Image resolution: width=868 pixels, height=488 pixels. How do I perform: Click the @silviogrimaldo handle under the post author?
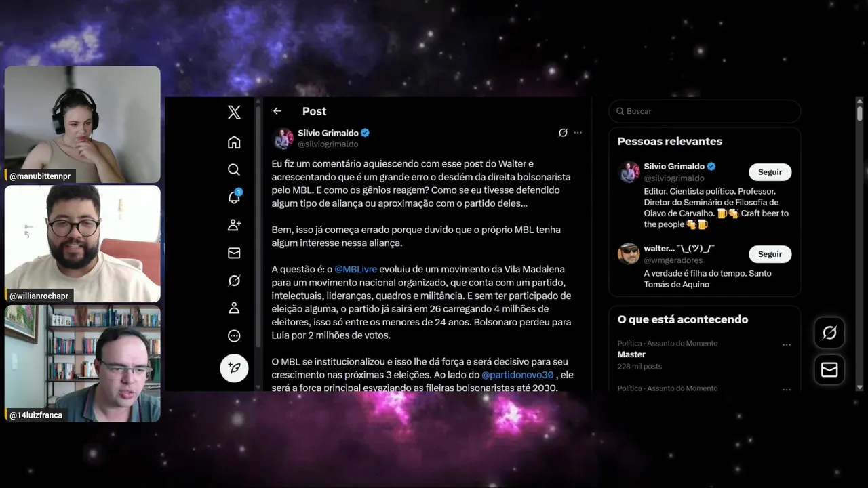tap(328, 144)
